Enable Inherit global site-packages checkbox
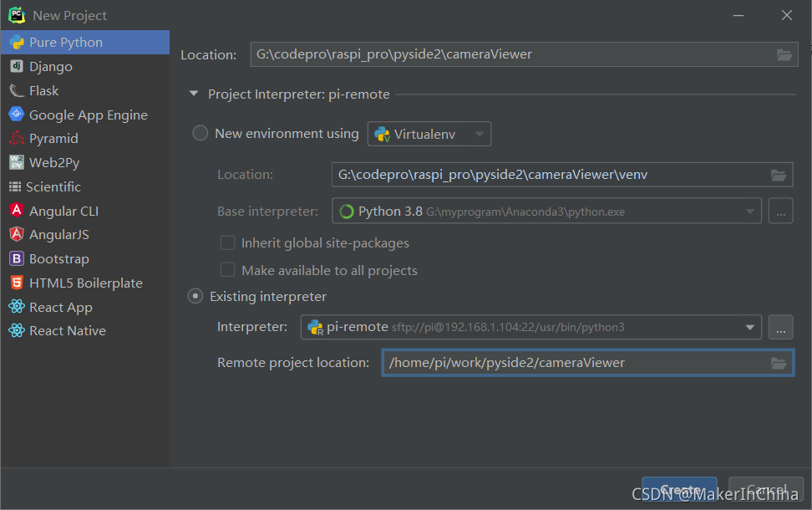812x510 pixels. [227, 242]
